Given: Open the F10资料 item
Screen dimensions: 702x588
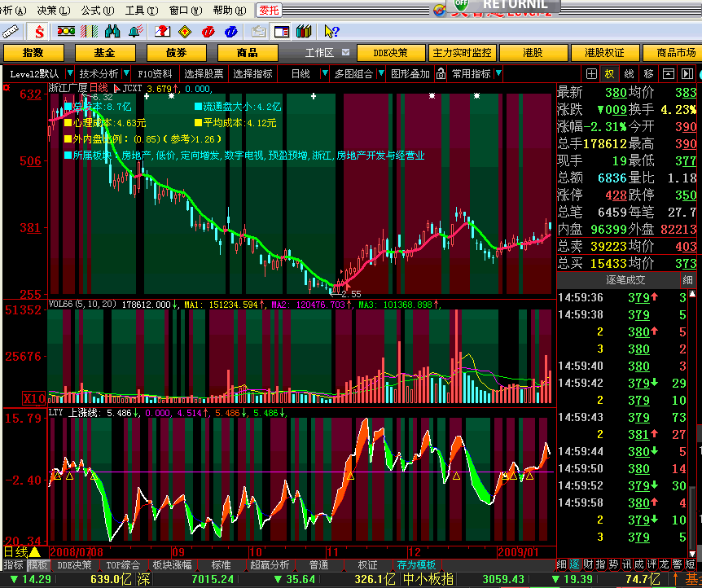Looking at the screenshot, I should pyautogui.click(x=155, y=73).
